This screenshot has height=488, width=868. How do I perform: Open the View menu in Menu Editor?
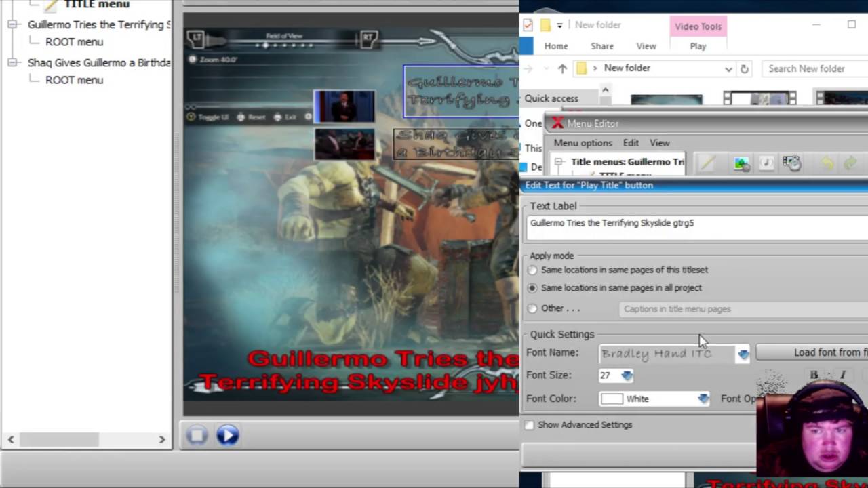tap(659, 143)
